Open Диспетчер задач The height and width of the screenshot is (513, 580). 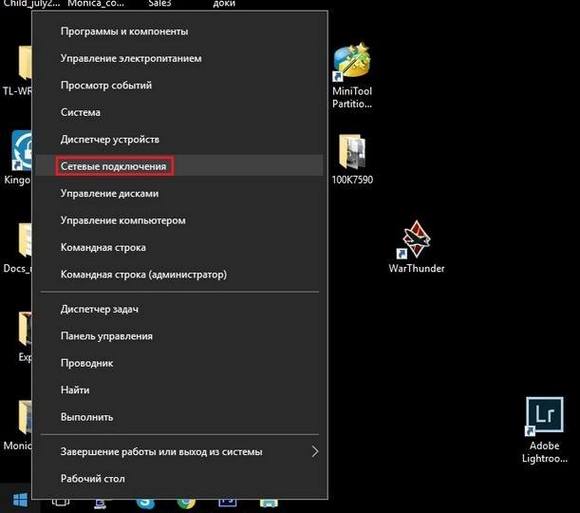coord(180,309)
